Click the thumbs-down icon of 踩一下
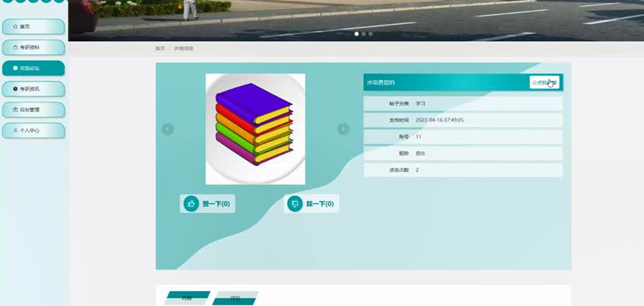The height and width of the screenshot is (306, 644). [x=295, y=203]
